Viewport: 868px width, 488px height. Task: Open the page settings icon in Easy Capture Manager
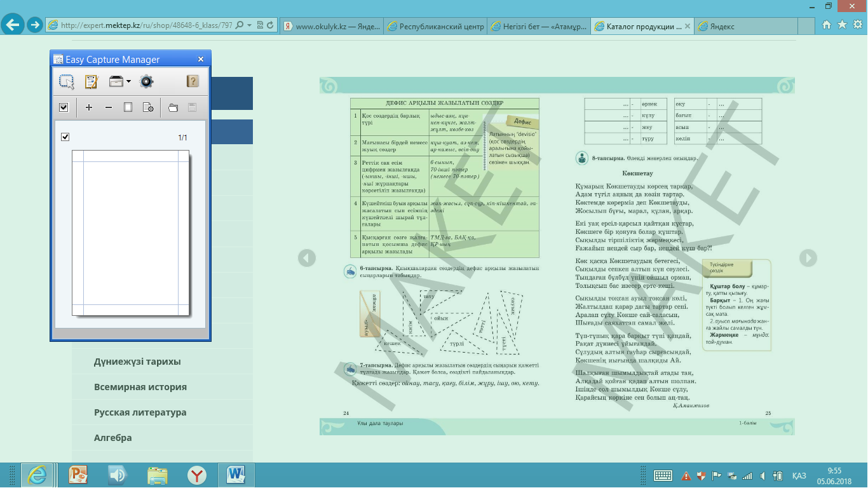148,107
